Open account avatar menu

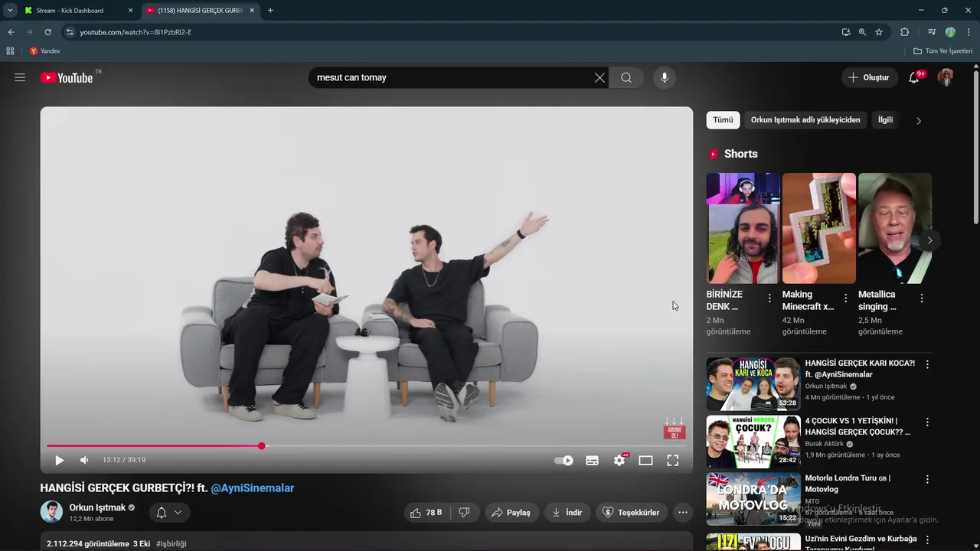pos(946,77)
